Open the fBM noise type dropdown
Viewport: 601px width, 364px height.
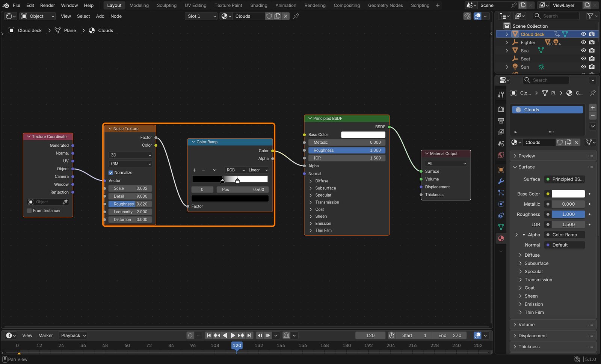[130, 164]
